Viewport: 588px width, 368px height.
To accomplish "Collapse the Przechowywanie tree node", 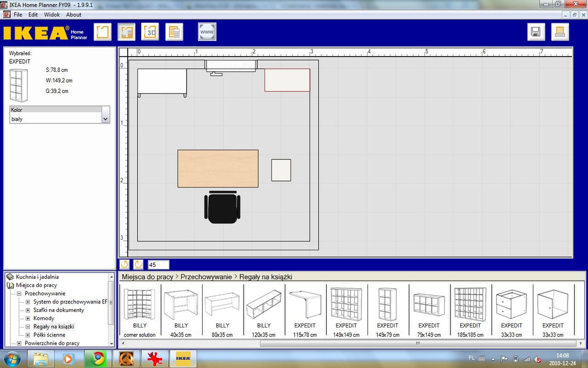I will [19, 293].
